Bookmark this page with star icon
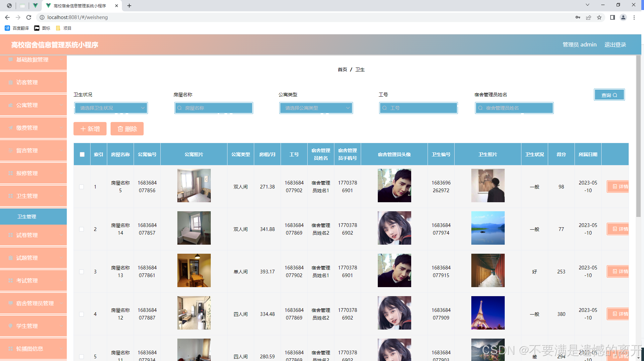The height and width of the screenshot is (361, 644). 599,17
